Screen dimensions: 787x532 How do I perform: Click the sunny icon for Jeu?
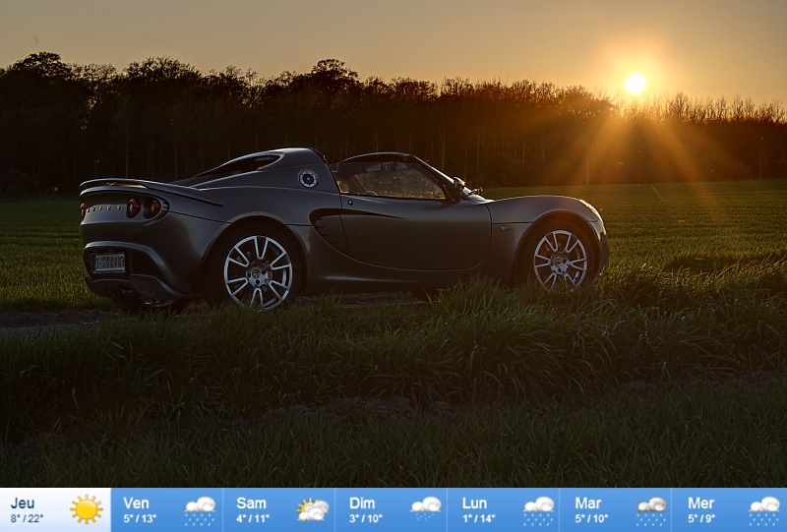(87, 509)
